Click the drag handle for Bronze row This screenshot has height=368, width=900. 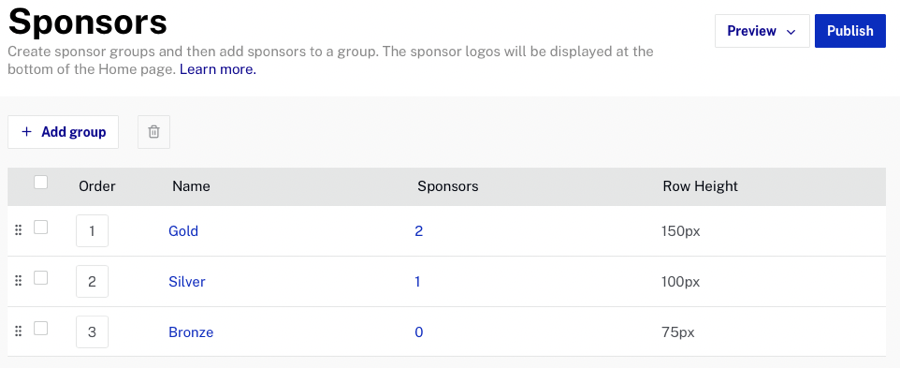click(x=18, y=332)
